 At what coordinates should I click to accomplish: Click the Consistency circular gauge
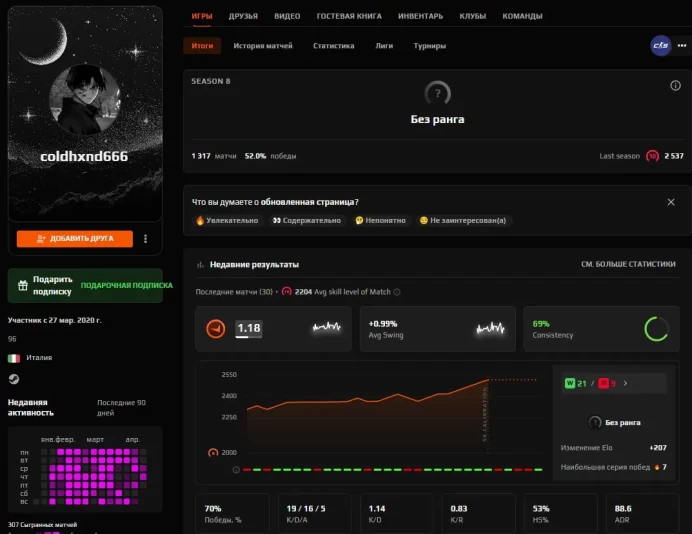click(656, 329)
